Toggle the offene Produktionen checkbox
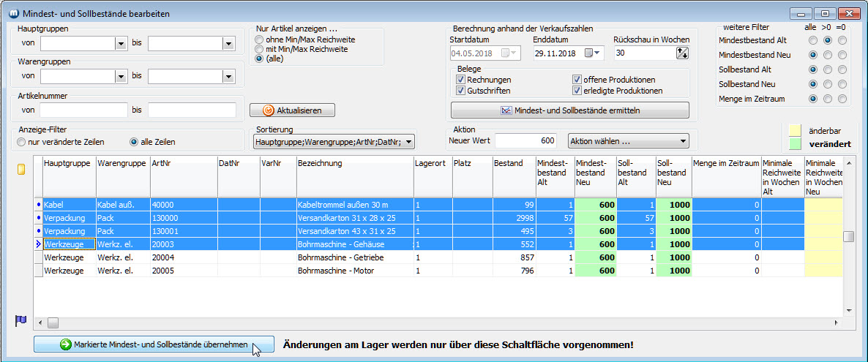868x362 pixels. click(x=577, y=80)
